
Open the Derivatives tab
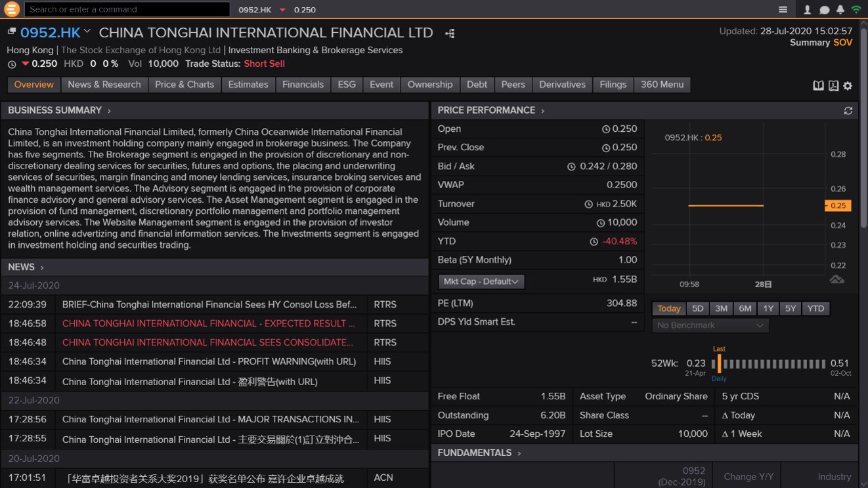(x=563, y=85)
